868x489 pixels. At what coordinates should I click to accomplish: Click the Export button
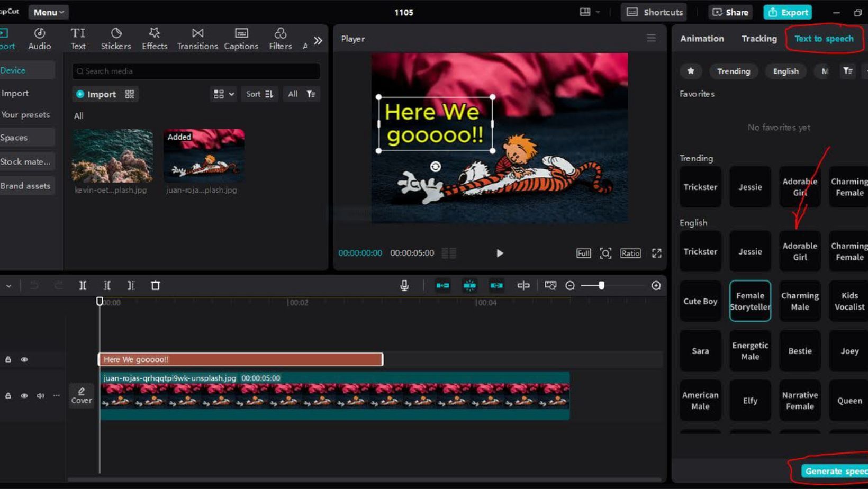(x=788, y=12)
